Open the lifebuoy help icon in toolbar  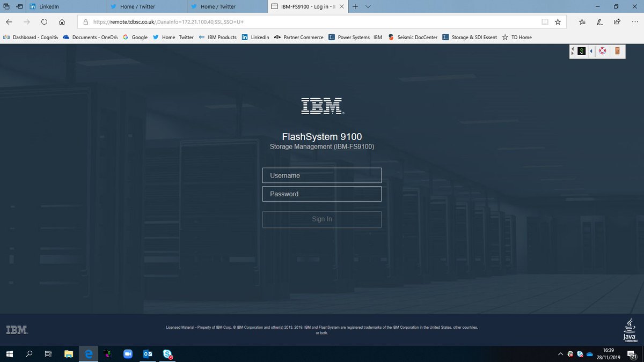(603, 51)
